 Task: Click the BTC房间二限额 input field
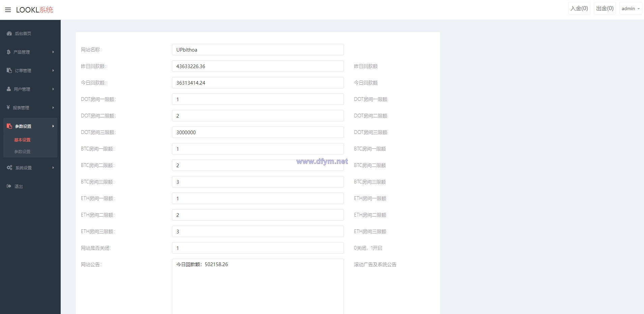point(258,165)
